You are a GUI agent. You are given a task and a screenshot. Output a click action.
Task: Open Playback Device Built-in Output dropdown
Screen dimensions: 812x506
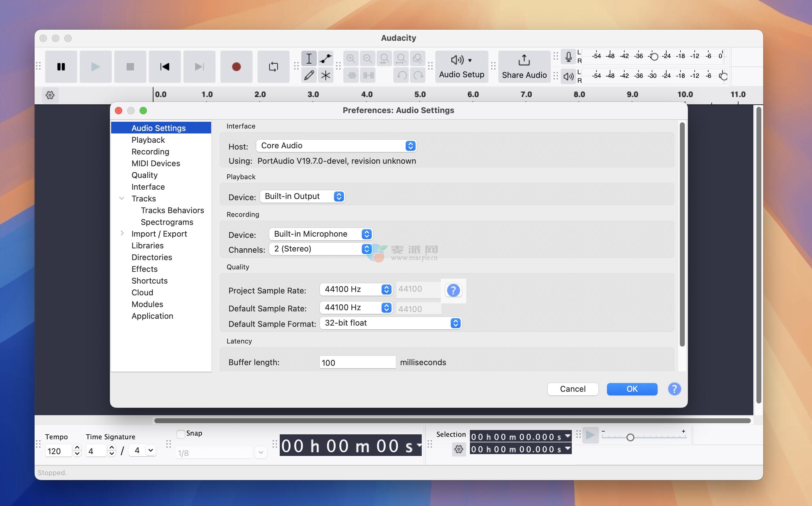(302, 196)
